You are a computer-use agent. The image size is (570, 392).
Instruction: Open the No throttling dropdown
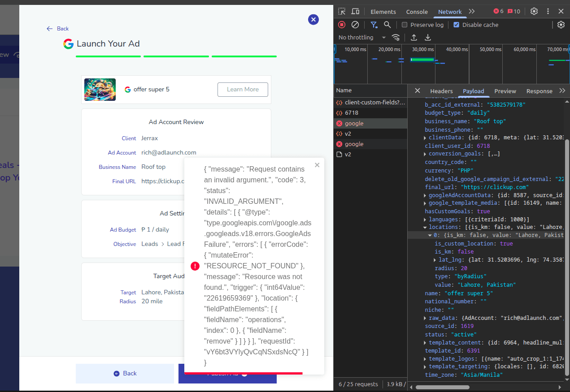click(362, 37)
